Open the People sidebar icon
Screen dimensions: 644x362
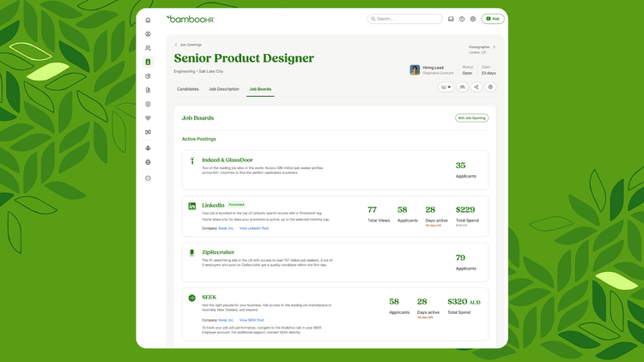point(148,48)
